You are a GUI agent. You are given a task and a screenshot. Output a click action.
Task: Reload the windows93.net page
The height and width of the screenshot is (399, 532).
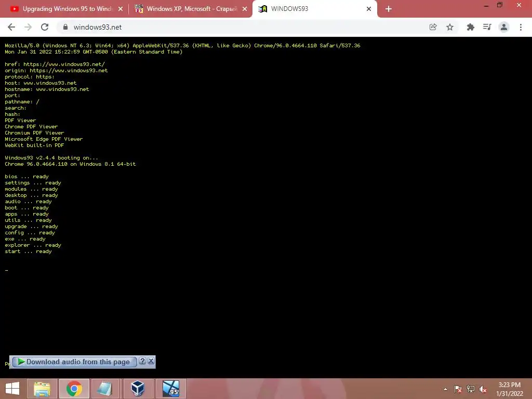(45, 27)
